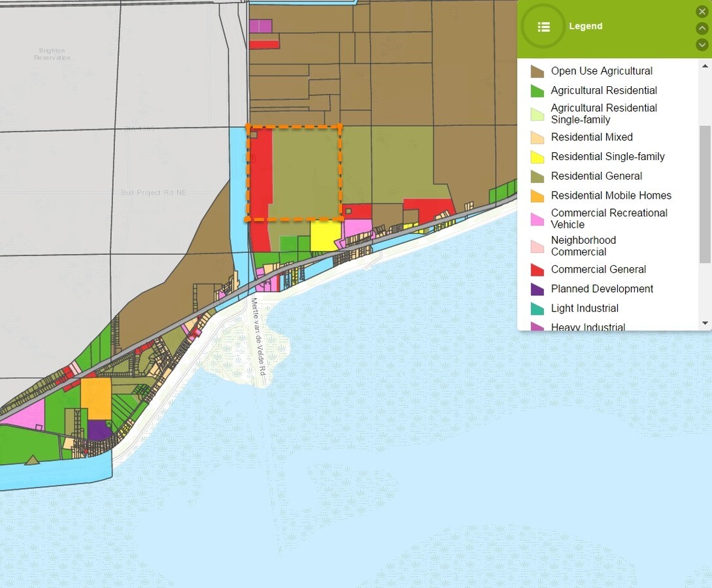Close the Legend panel
This screenshot has width=712, height=588.
coord(702,11)
